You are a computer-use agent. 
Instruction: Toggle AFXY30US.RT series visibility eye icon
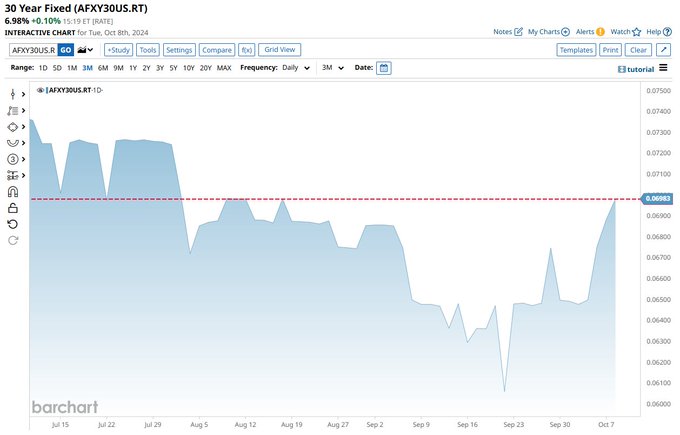40,90
